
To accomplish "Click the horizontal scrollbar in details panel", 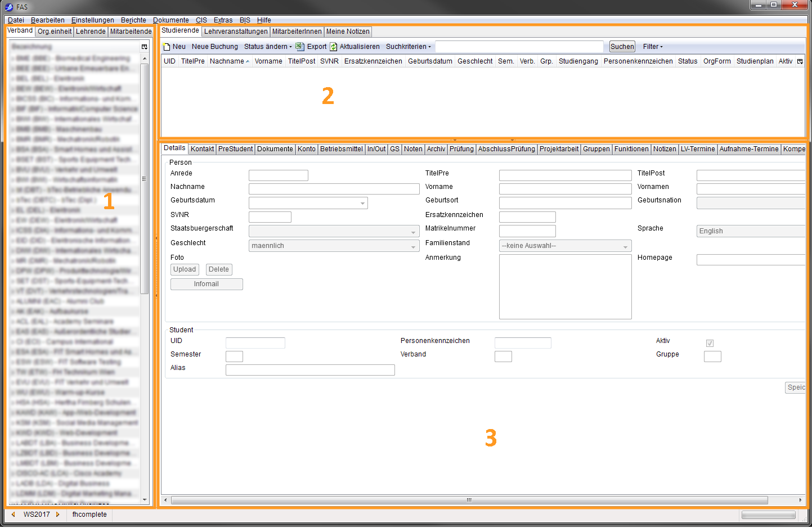I will coord(469,500).
